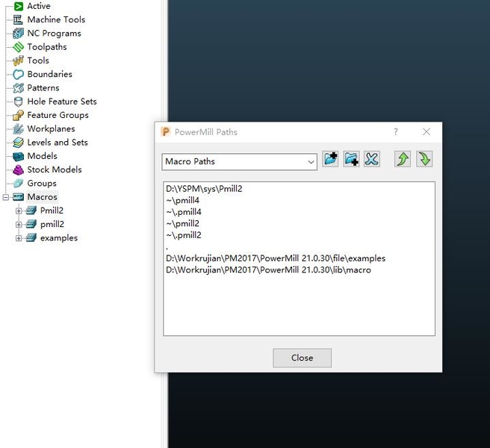Click the Pmill2 macro folder icon
Screen dimensions: 490x448
point(31,211)
